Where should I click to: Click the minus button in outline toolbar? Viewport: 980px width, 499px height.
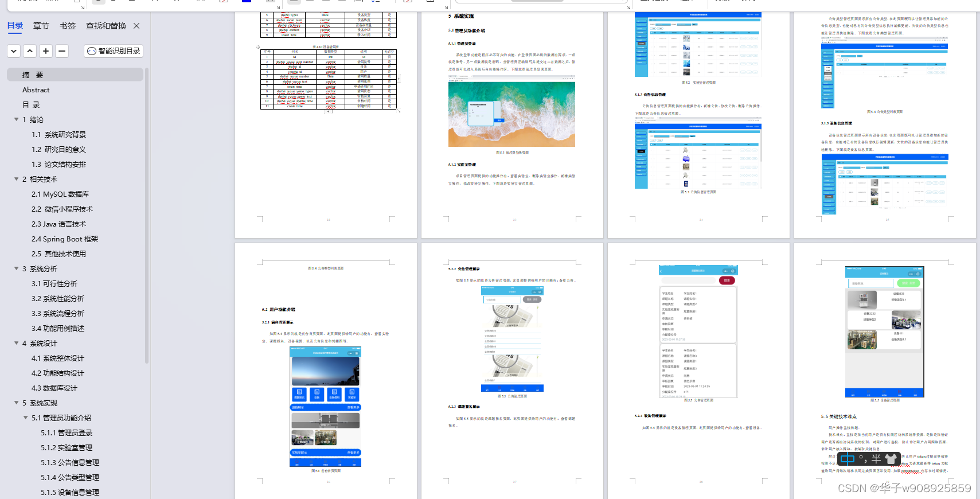point(62,51)
